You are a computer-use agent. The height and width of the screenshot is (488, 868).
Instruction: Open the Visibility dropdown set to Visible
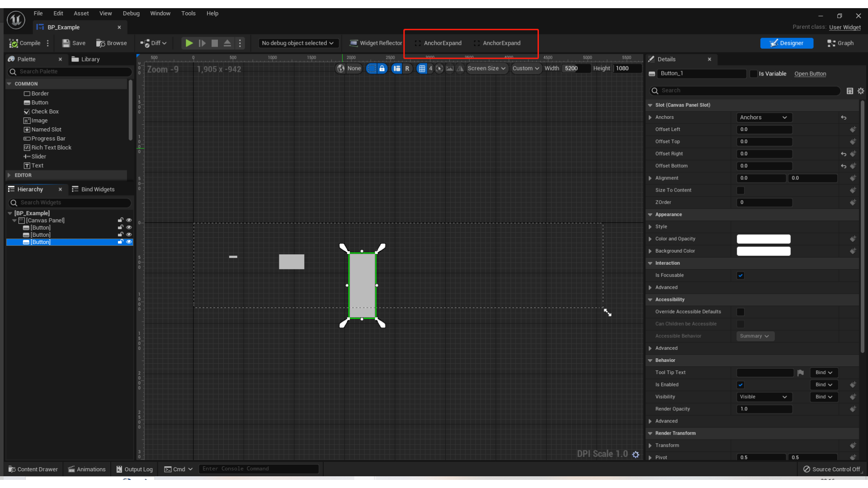764,397
